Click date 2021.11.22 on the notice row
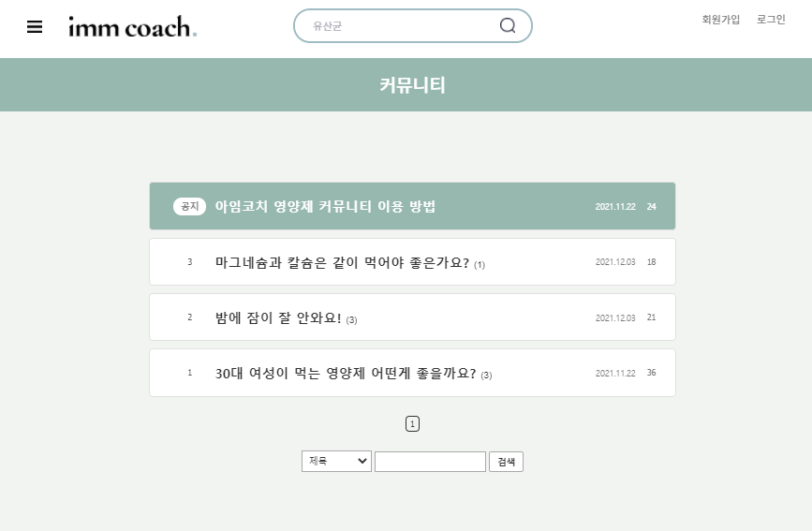The image size is (812, 531). (615, 207)
